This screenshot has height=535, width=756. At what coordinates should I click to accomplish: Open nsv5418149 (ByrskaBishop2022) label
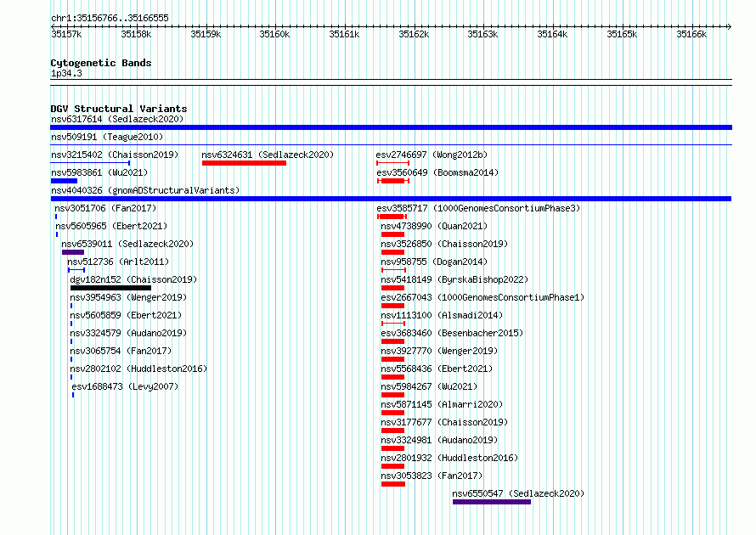(x=454, y=279)
